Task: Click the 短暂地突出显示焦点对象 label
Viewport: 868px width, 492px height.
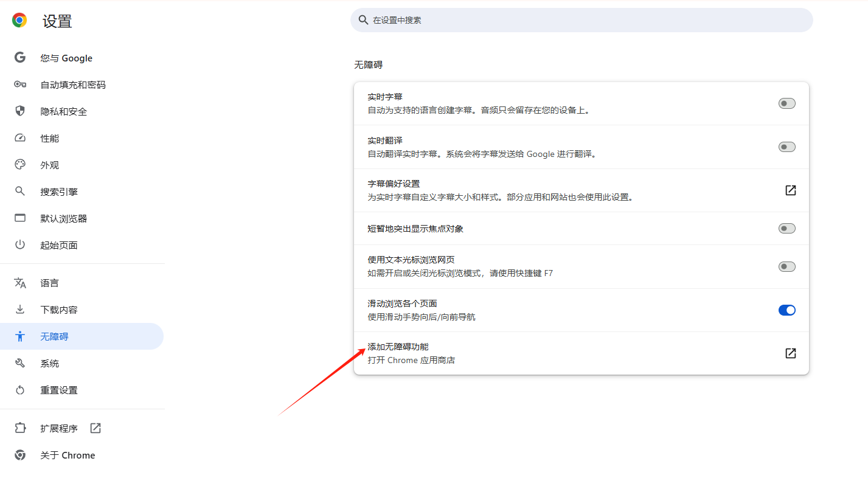Action: (415, 229)
